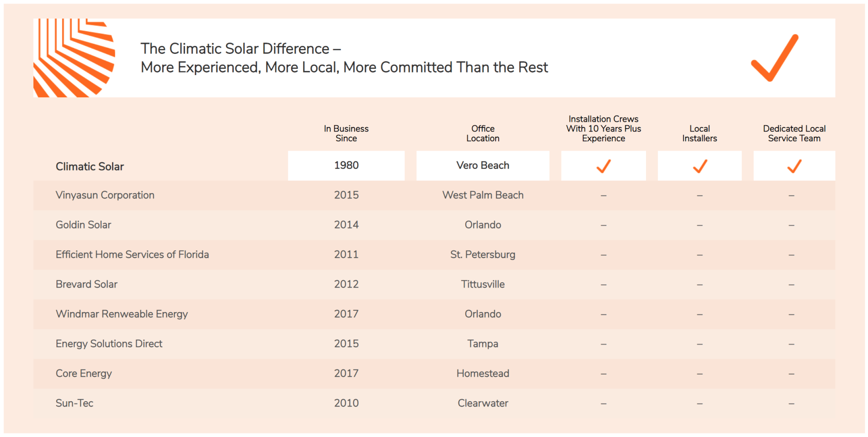The image size is (868, 437).
Task: Click the Office Location column header
Action: click(x=483, y=133)
